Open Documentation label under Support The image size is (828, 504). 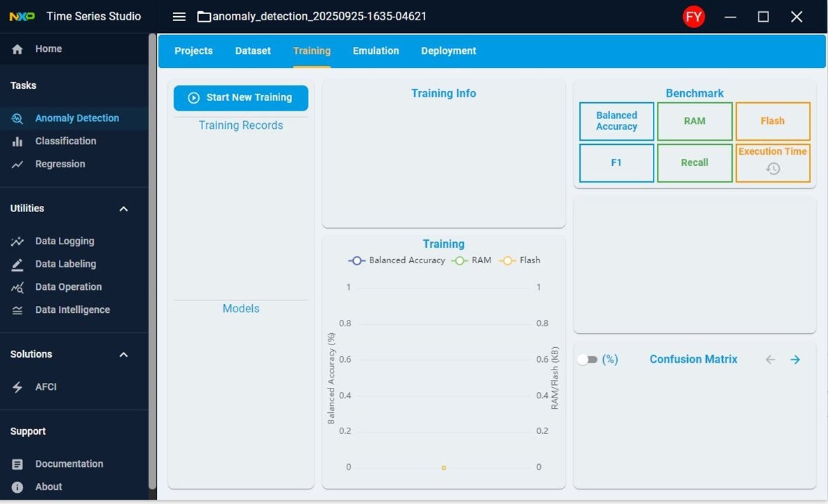coord(69,464)
